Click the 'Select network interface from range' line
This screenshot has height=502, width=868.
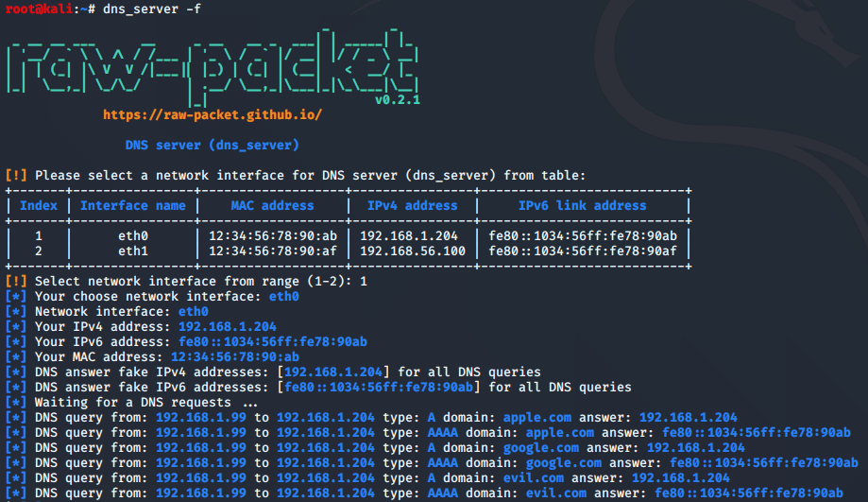[x=186, y=282]
